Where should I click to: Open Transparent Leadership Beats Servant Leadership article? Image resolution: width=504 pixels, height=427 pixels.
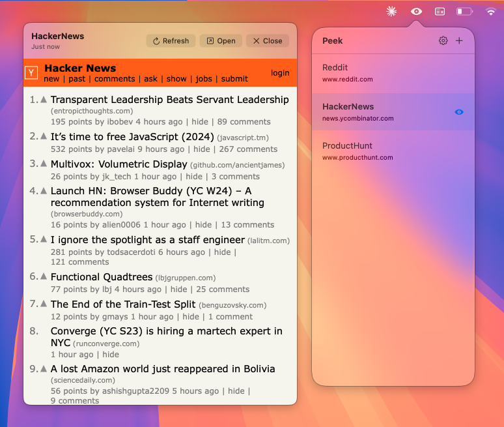(170, 100)
